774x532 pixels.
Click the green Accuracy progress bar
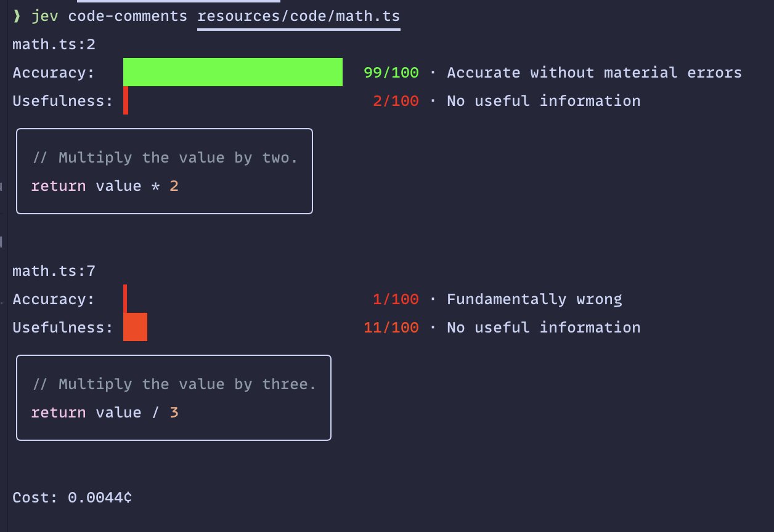[x=233, y=72]
